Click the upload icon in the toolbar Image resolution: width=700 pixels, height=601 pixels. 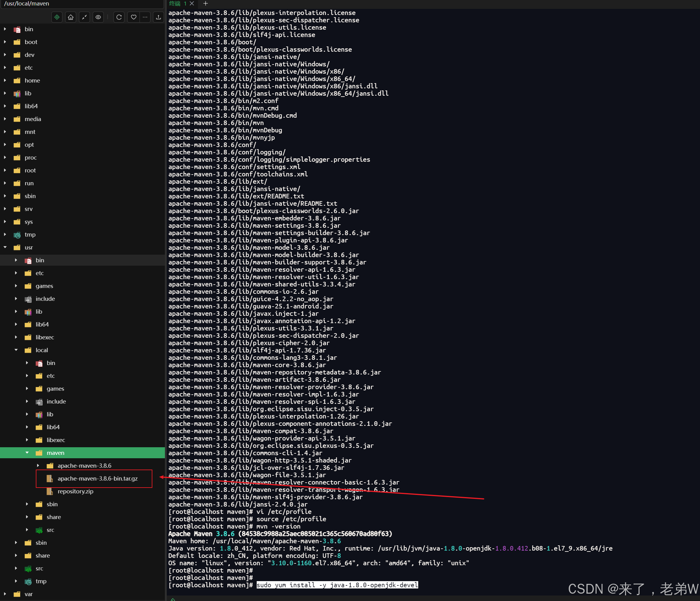tap(158, 17)
